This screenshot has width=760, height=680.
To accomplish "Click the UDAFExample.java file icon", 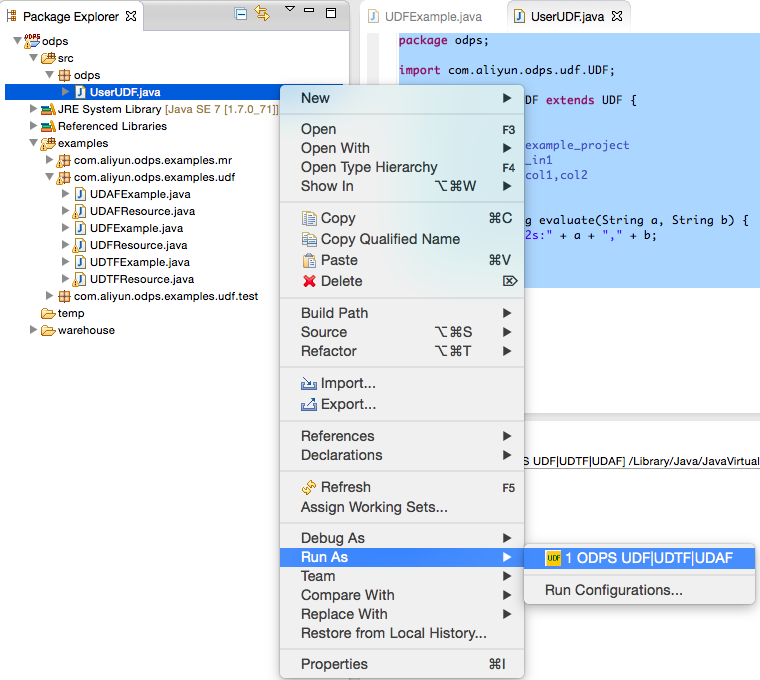I will point(80,194).
